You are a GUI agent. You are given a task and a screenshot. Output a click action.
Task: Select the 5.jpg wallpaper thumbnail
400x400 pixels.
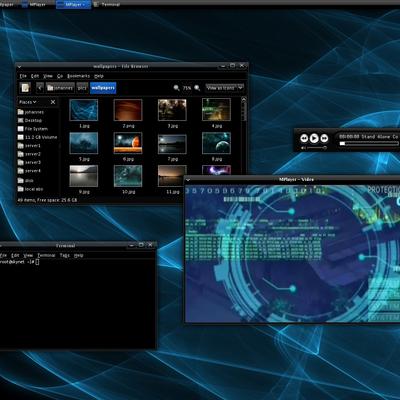click(84, 143)
